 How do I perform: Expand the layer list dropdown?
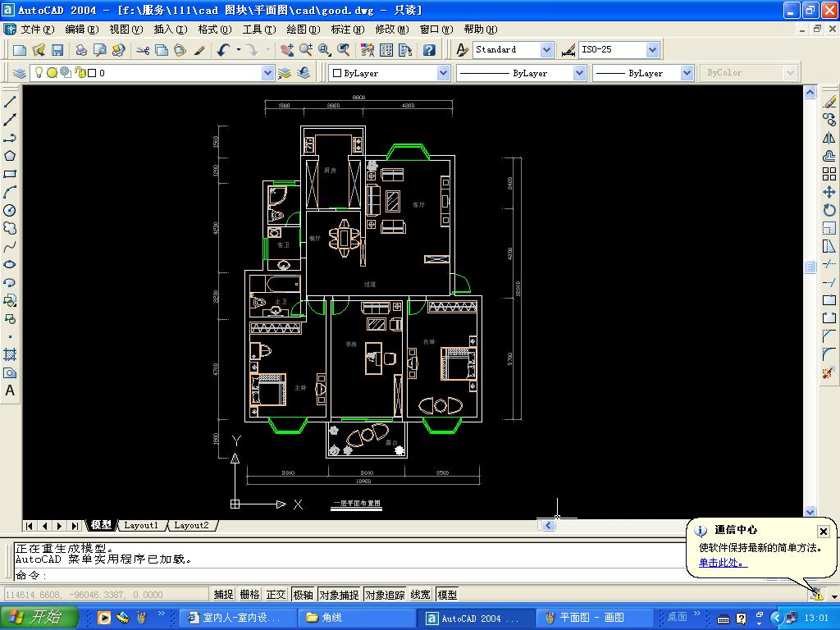[x=268, y=73]
